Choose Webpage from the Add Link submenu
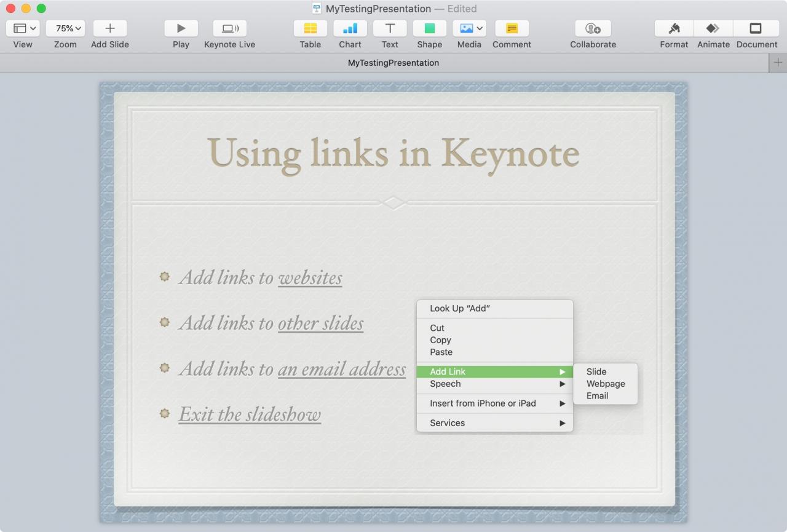This screenshot has height=532, width=787. (606, 384)
